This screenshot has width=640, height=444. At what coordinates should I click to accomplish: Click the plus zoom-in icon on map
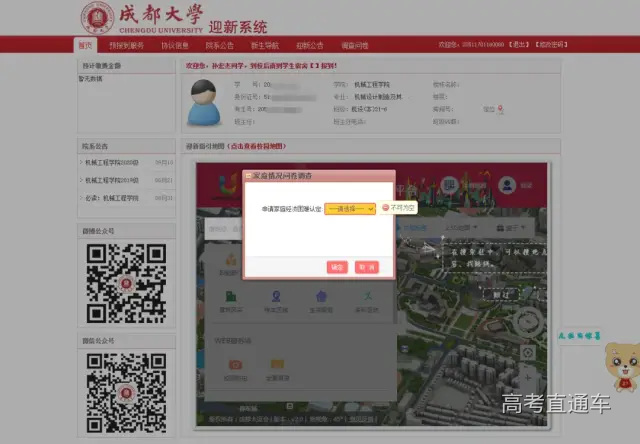tap(528, 378)
